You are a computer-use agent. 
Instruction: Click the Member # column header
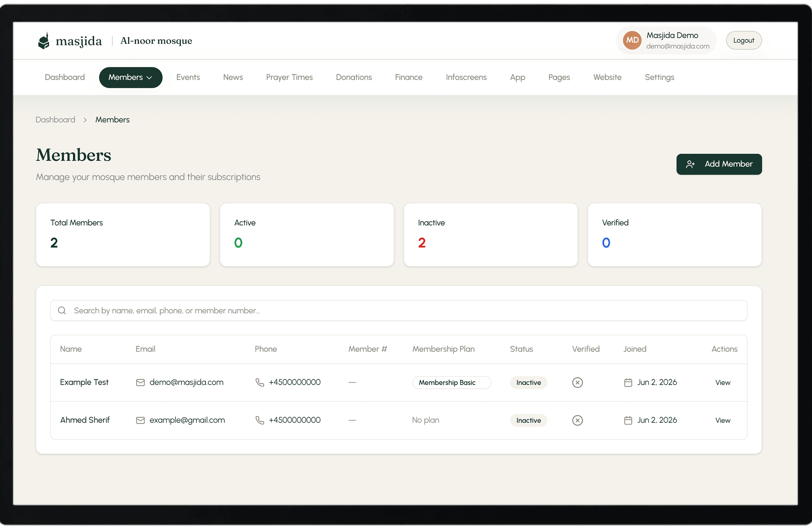367,349
